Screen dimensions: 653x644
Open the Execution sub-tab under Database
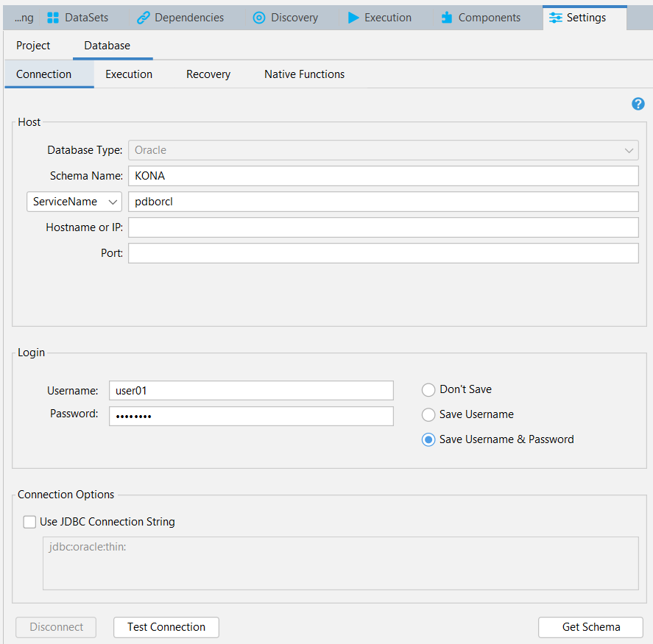[129, 74]
